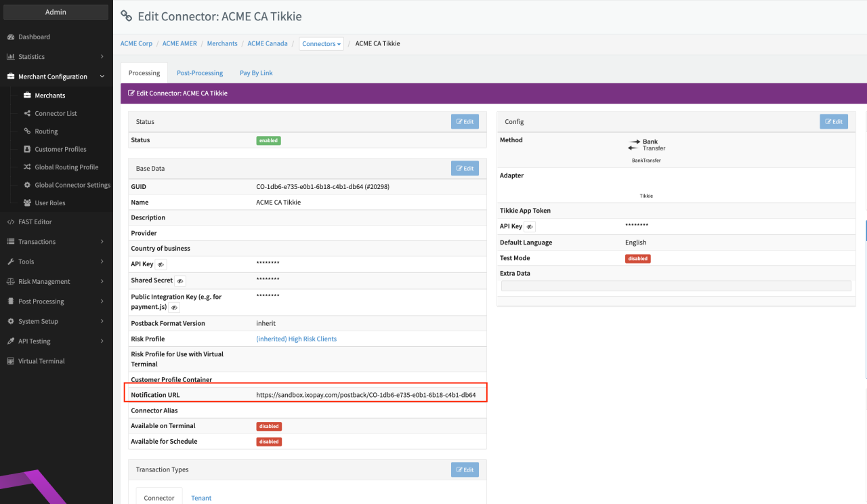Click the Virtual Terminal calculator icon
Viewport: 867px width, 504px height.
[11, 362]
